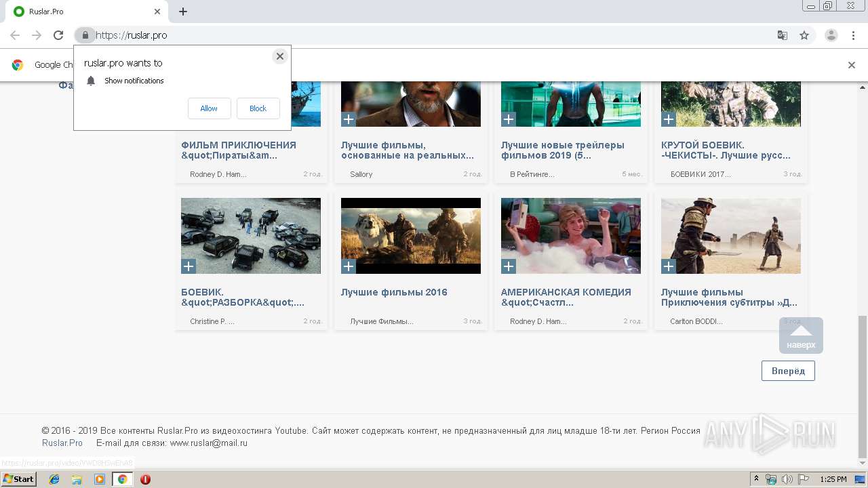Click the page vertical scrollbar thumb

pyautogui.click(x=863, y=386)
